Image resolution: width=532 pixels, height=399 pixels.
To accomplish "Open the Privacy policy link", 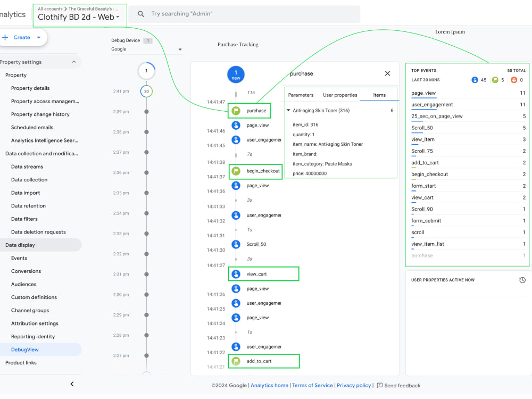I will pos(353,385).
